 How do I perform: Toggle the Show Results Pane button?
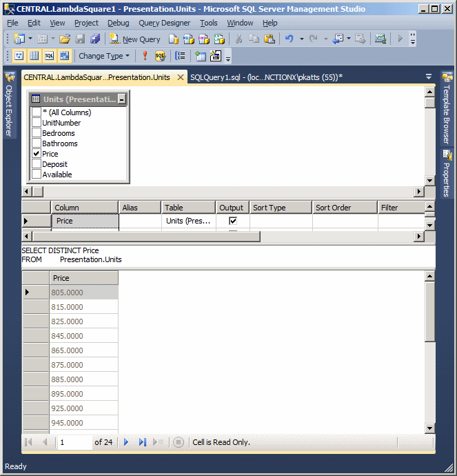(65, 56)
